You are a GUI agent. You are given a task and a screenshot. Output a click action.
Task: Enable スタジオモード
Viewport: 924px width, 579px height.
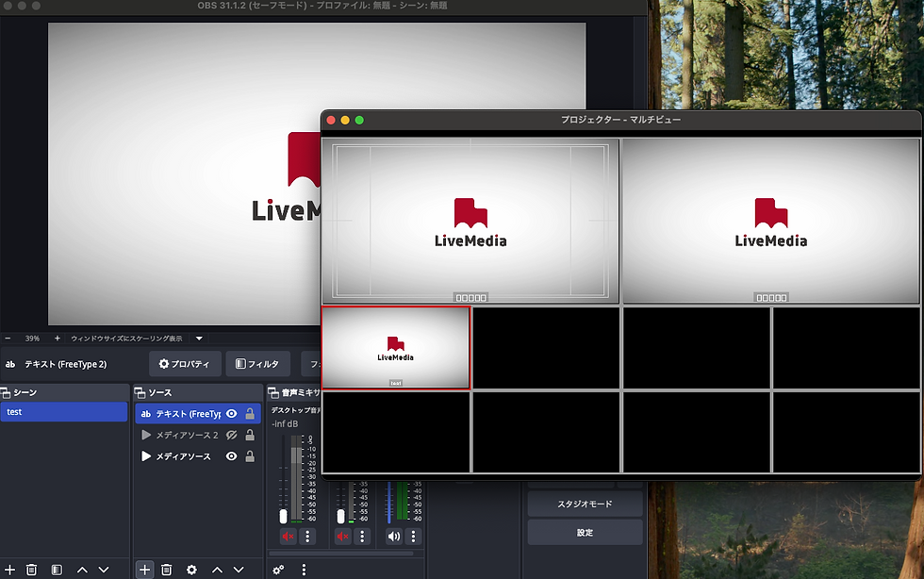point(586,505)
